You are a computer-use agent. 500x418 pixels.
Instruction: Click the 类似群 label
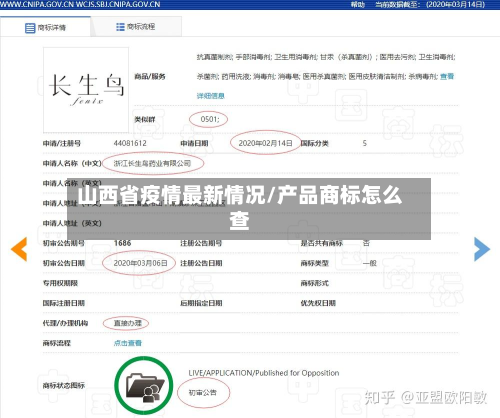click(145, 119)
